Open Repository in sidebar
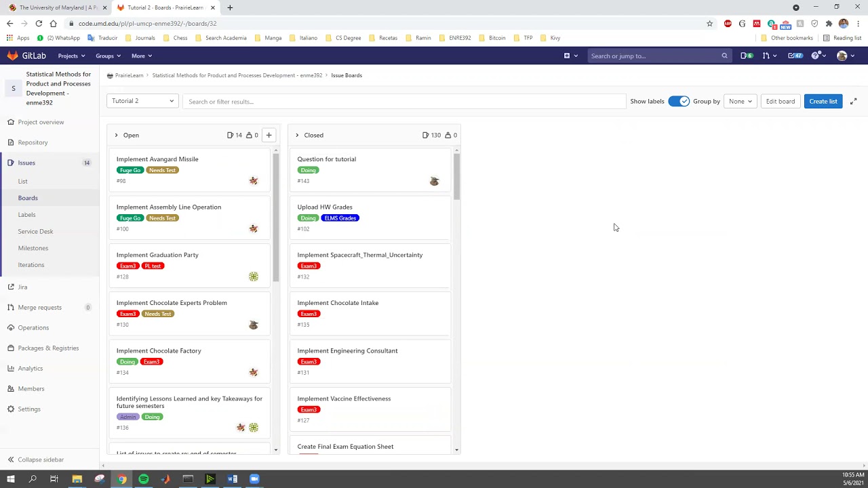 (x=33, y=142)
